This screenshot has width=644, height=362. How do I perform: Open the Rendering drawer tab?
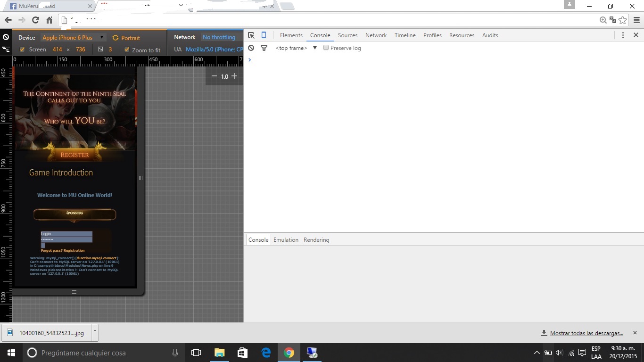316,240
